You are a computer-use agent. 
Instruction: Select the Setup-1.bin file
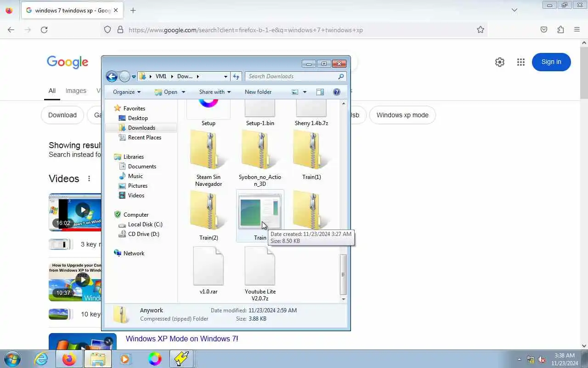click(x=260, y=112)
